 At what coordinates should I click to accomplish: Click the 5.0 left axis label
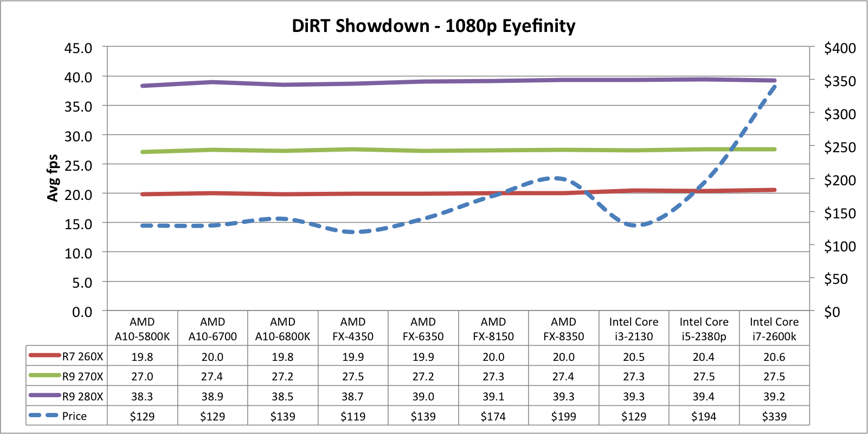82,283
